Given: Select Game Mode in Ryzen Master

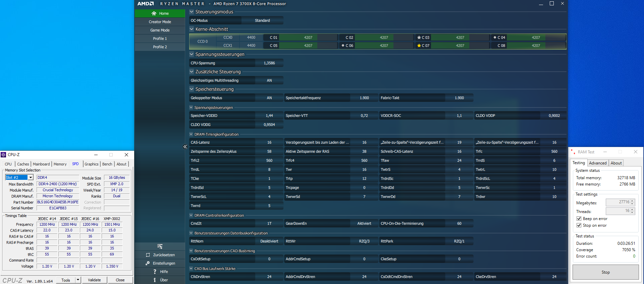Looking at the screenshot, I should pyautogui.click(x=160, y=30).
